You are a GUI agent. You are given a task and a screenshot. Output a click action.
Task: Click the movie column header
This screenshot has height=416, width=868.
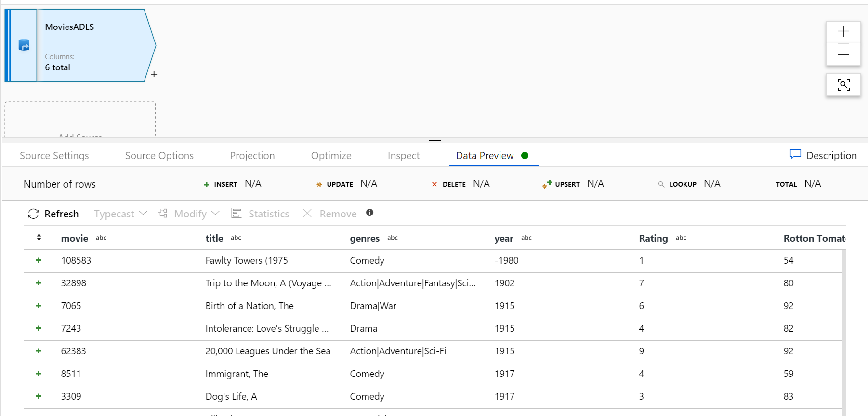[x=75, y=238]
